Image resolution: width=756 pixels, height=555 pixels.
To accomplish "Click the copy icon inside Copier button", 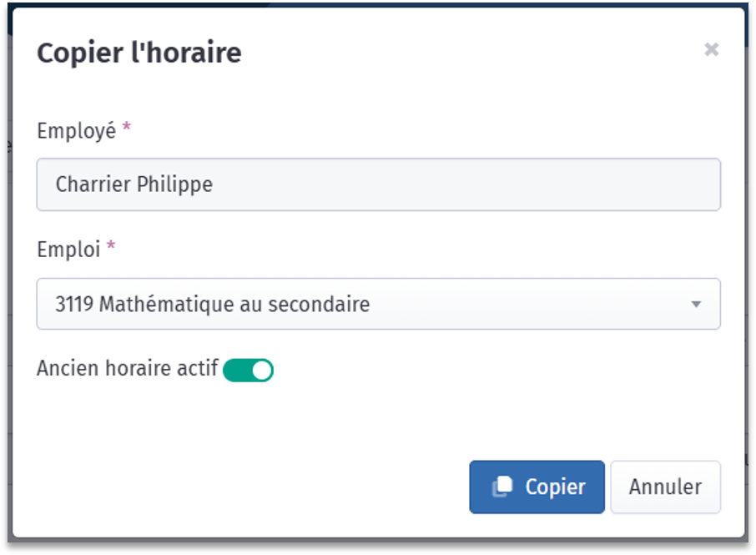I will click(501, 486).
